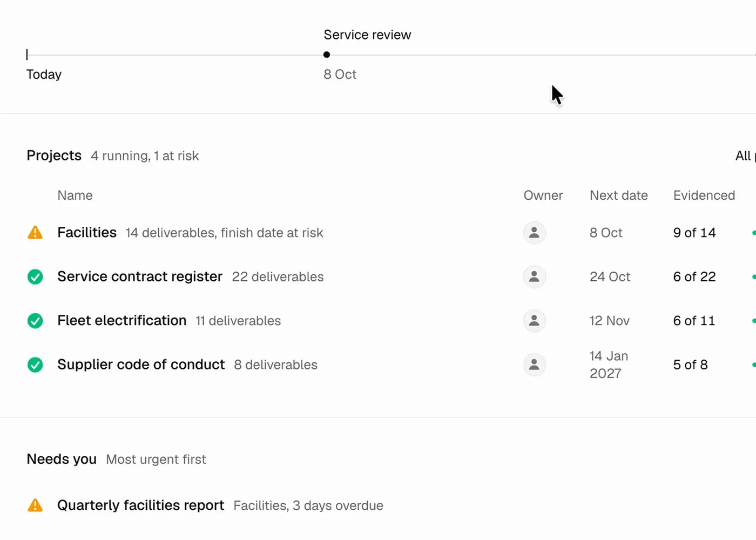The image size is (756, 540).
Task: Click the '11 deliverables' text
Action: coord(238,321)
